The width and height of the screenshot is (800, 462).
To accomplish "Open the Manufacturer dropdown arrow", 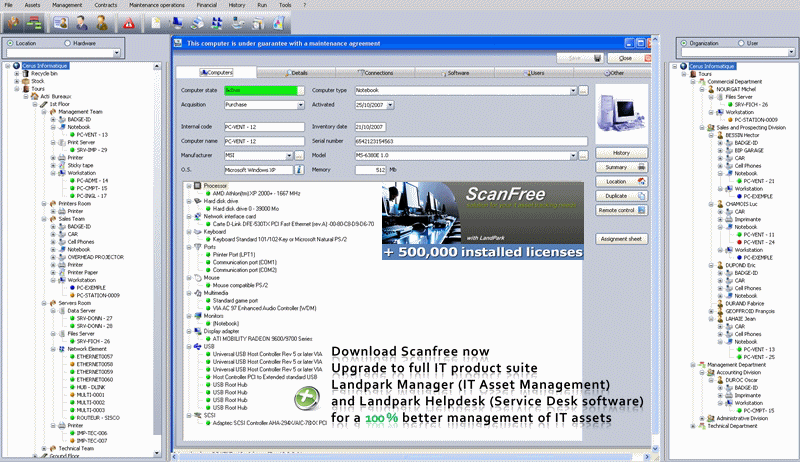I will coord(289,156).
